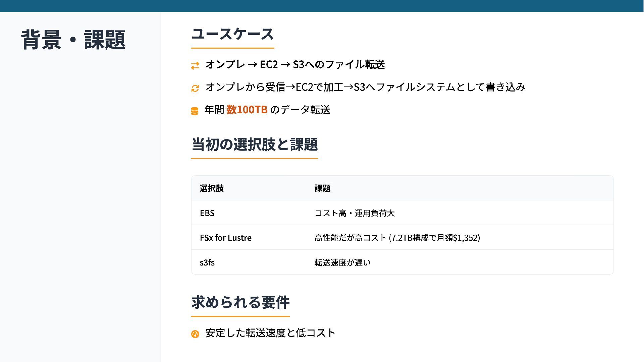The width and height of the screenshot is (644, 362).
Task: Click the database stack icon
Action: coord(195,111)
